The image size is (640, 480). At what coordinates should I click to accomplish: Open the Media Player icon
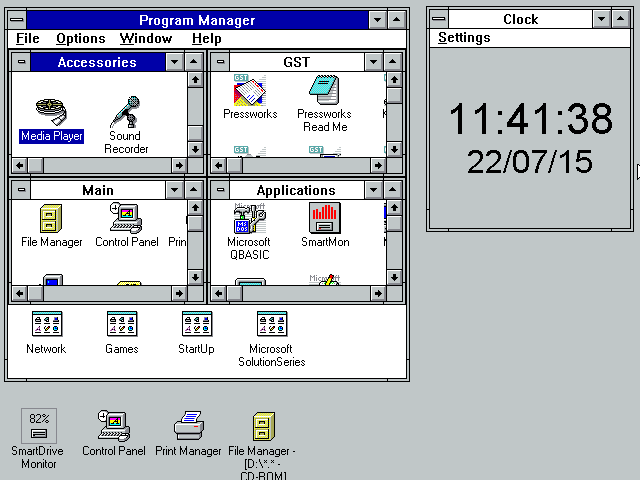click(51, 110)
